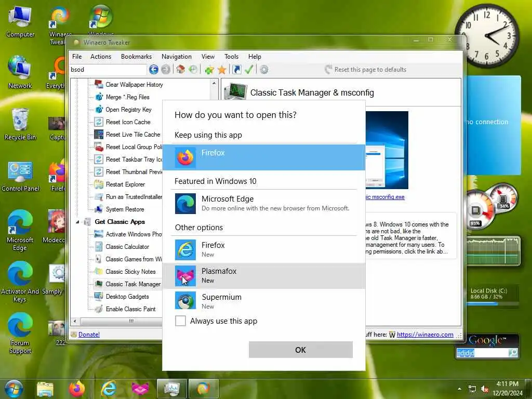Open Control Panel desktop icon
Screen dimensions: 532x399
tap(20, 177)
